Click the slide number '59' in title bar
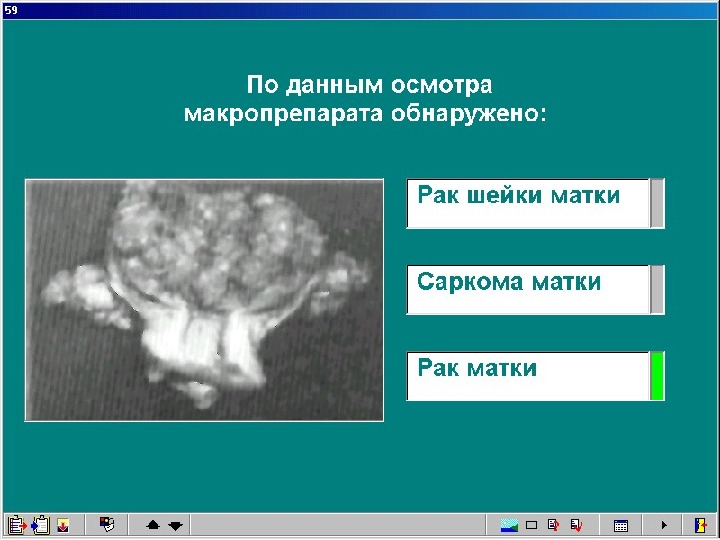Image resolution: width=720 pixels, height=540 pixels. 11,10
